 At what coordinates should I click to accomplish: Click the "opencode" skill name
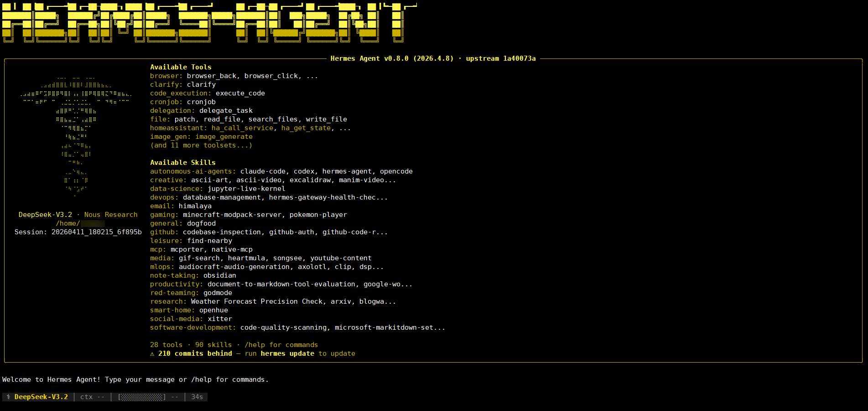[396, 171]
